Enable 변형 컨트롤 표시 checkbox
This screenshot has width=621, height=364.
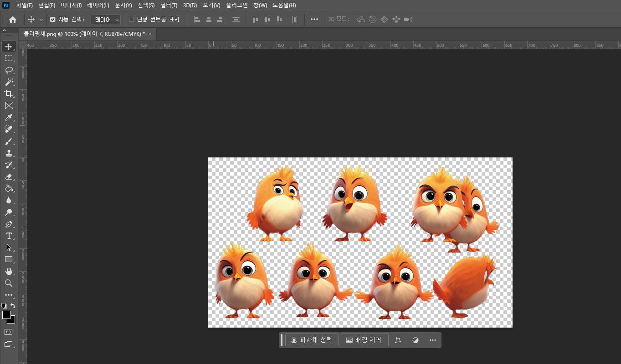tap(132, 20)
